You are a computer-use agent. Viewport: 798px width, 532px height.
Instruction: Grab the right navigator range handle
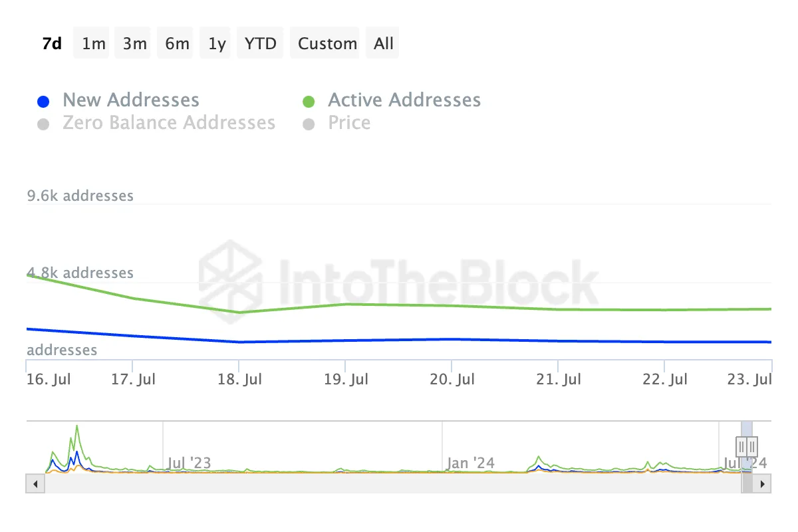click(x=752, y=446)
